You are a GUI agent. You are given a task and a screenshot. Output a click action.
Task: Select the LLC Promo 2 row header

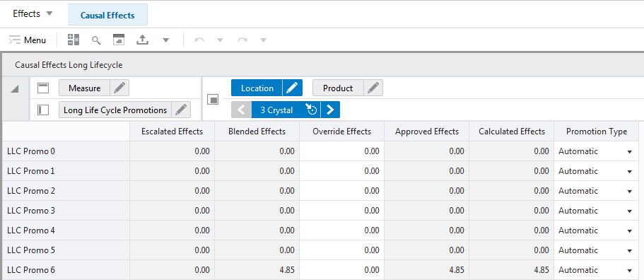pyautogui.click(x=66, y=190)
